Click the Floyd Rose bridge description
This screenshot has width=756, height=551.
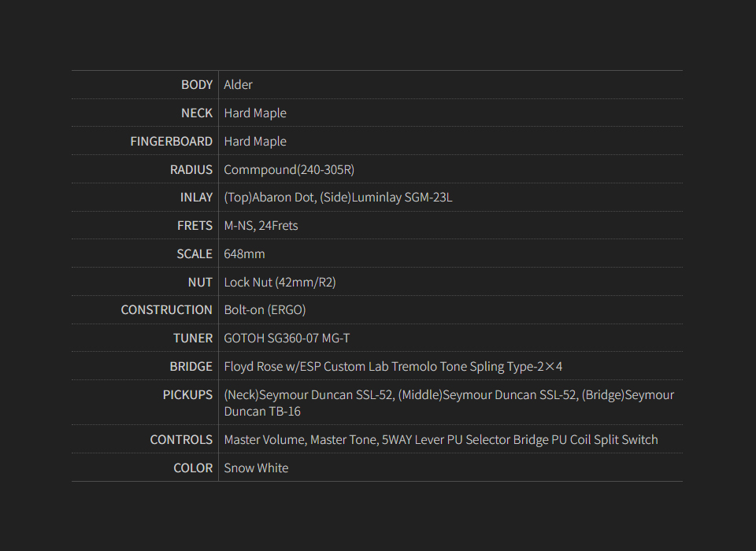click(393, 367)
